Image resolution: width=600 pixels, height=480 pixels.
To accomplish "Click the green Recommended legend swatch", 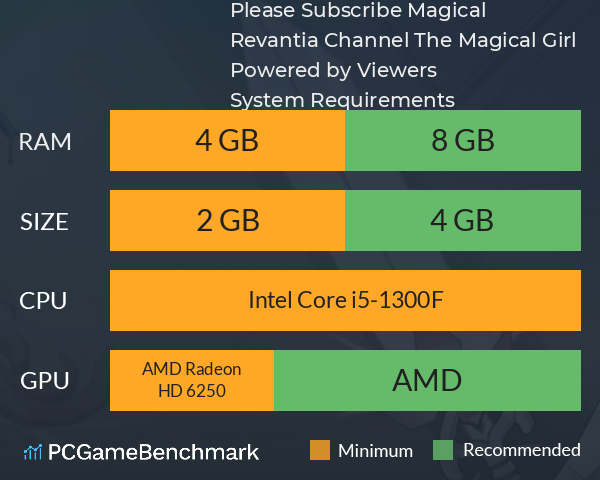I will (x=443, y=450).
